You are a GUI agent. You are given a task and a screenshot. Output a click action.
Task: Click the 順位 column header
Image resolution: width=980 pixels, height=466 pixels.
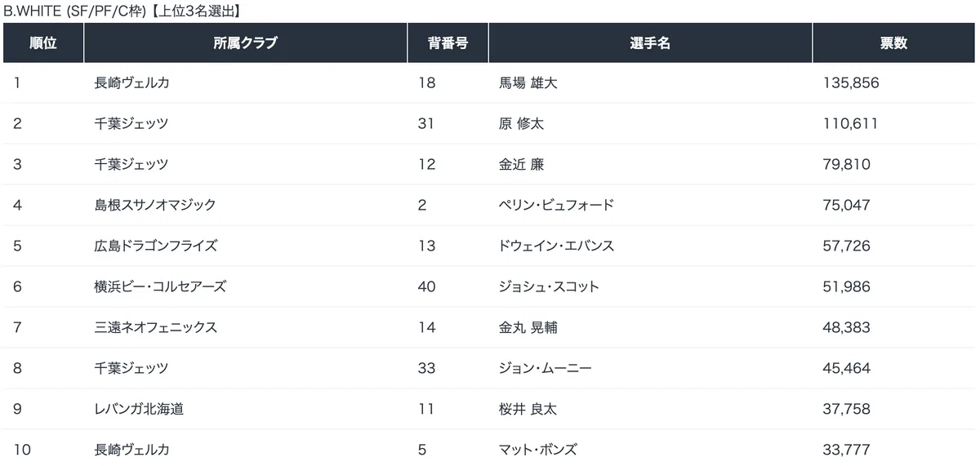43,43
